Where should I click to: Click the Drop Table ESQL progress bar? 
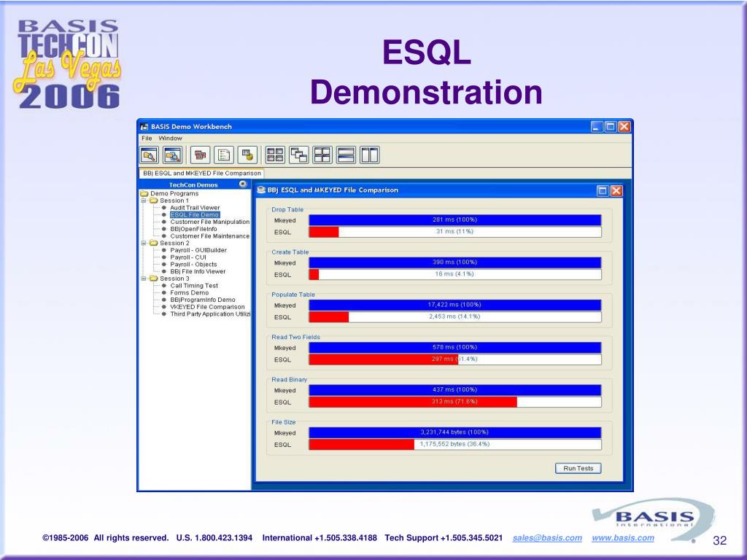[455, 232]
